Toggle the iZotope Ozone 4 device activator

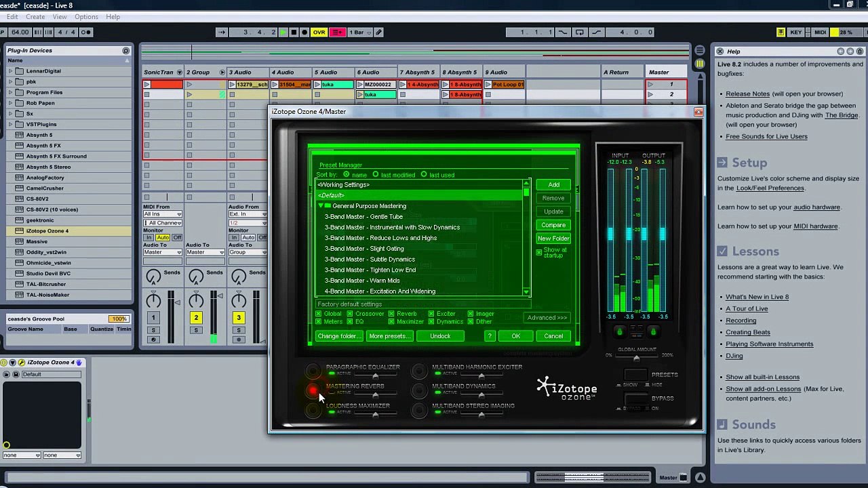point(5,363)
